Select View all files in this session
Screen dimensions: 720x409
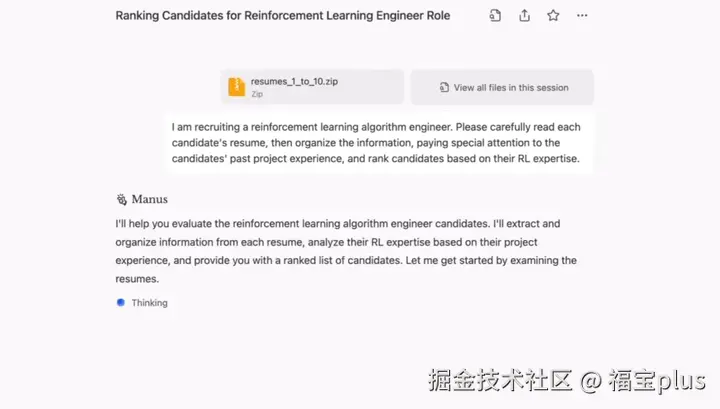[510, 88]
